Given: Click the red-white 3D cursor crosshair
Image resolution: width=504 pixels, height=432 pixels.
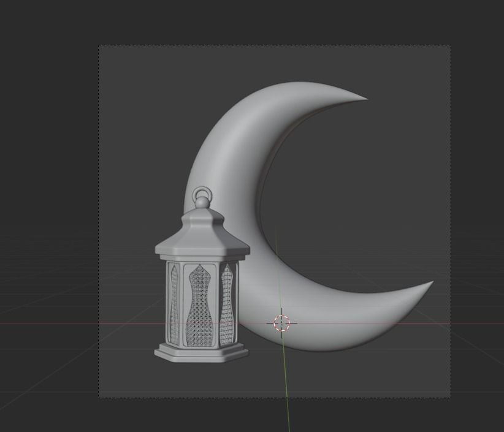Looking at the screenshot, I should point(282,323).
